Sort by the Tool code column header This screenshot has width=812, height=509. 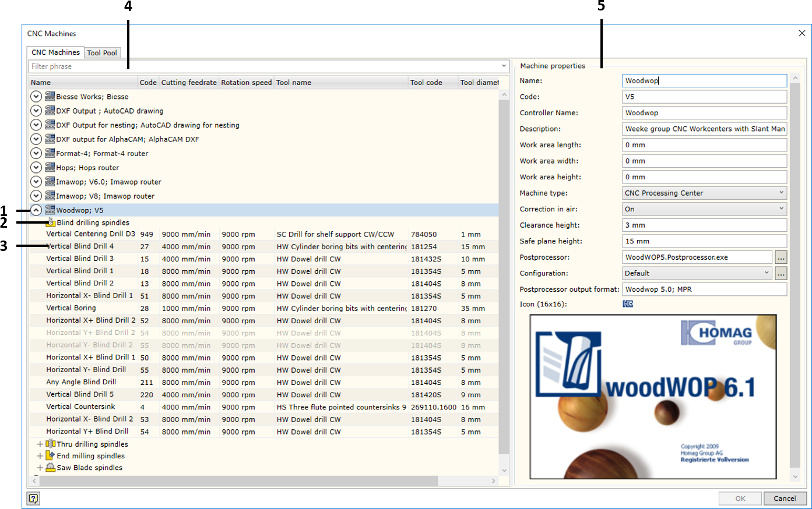[433, 82]
